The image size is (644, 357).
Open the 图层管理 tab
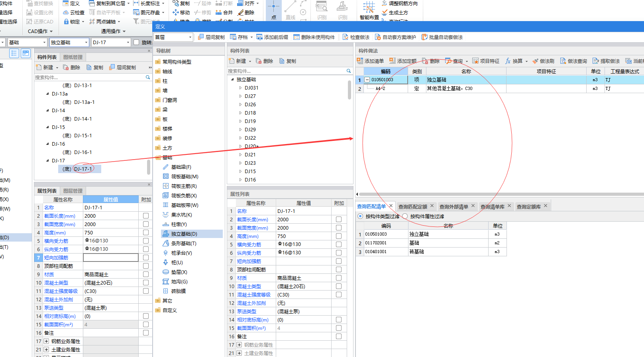73,191
